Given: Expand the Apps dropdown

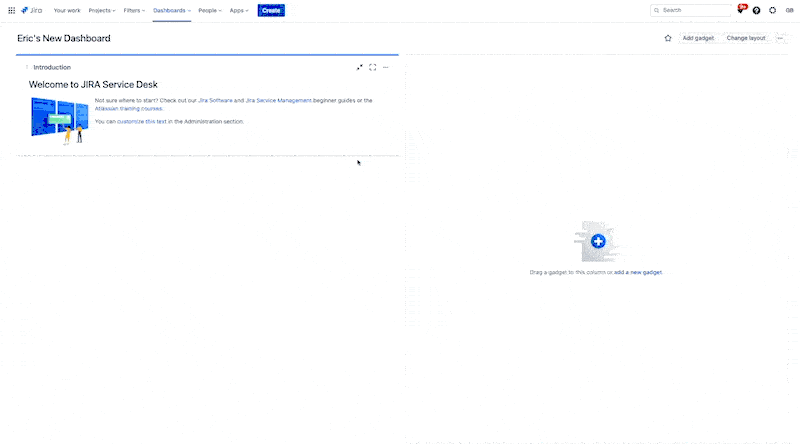Looking at the screenshot, I should [239, 10].
